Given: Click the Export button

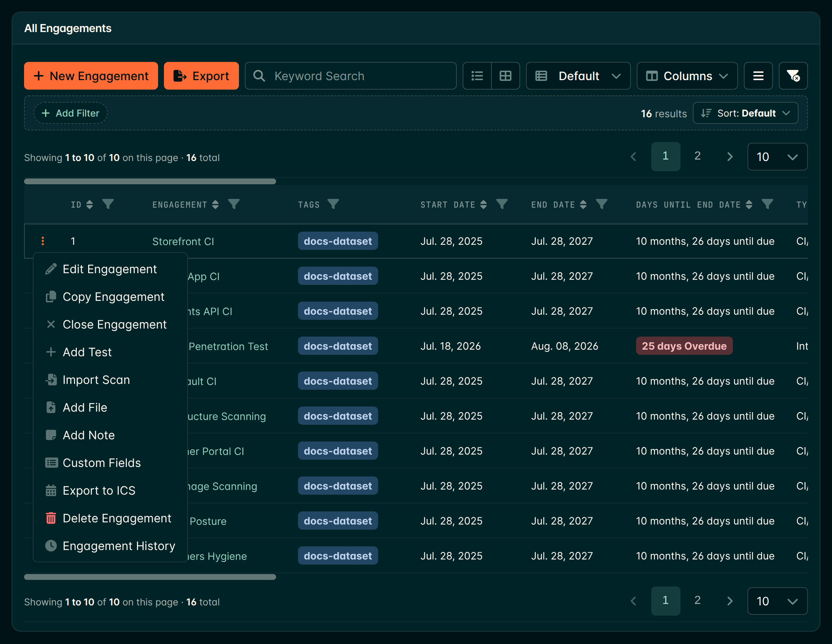Looking at the screenshot, I should pos(201,76).
